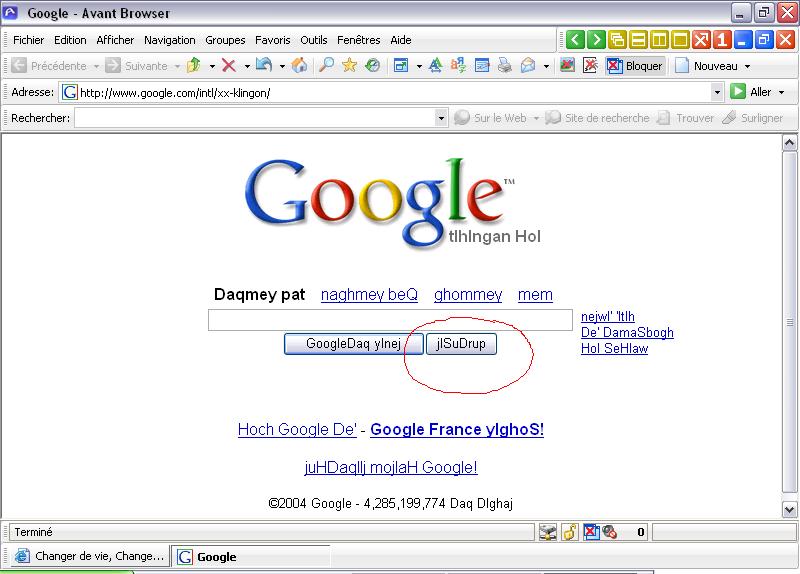Open the Hoch Google De' link
Screen dimensions: 800x574
[x=297, y=429]
